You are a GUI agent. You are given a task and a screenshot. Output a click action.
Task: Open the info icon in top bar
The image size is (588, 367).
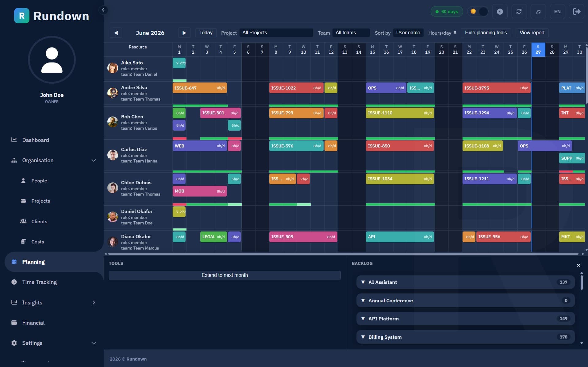point(500,12)
